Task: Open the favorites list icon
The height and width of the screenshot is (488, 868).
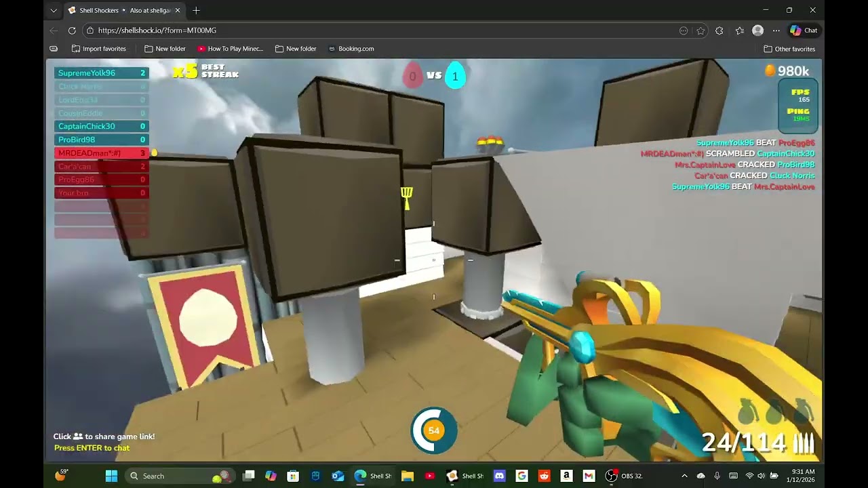Action: (740, 30)
